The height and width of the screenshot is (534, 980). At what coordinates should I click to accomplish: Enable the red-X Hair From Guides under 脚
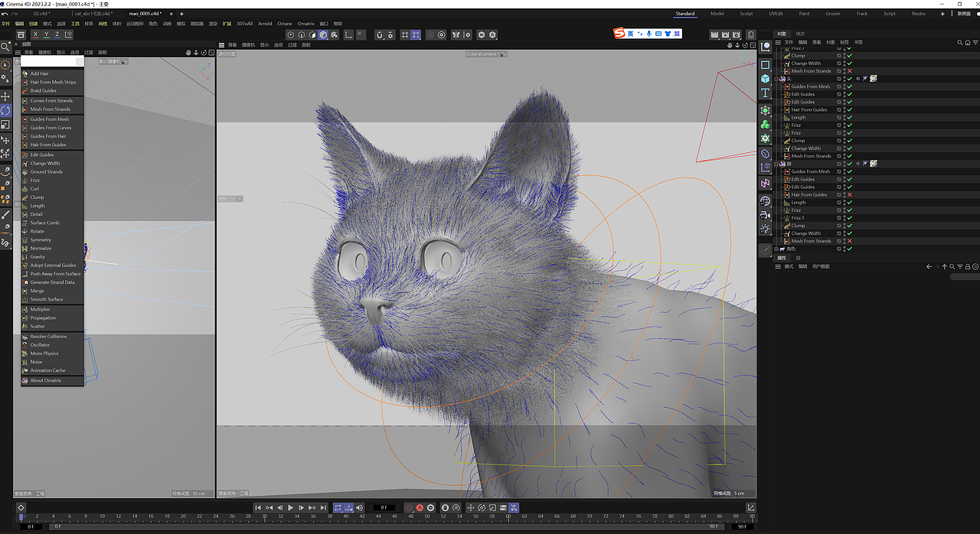pyautogui.click(x=850, y=194)
